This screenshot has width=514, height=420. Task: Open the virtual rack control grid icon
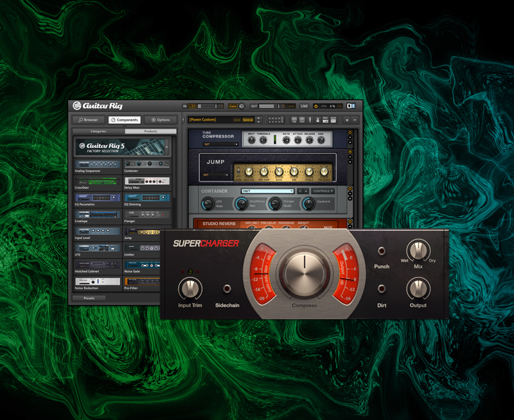click(276, 120)
